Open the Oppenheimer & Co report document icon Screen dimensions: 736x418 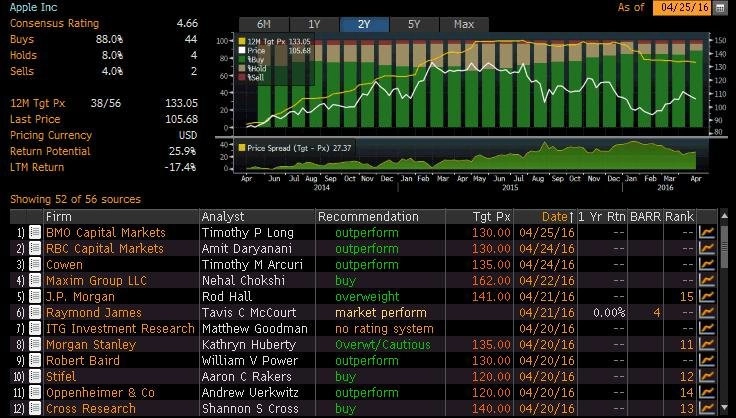click(x=35, y=392)
